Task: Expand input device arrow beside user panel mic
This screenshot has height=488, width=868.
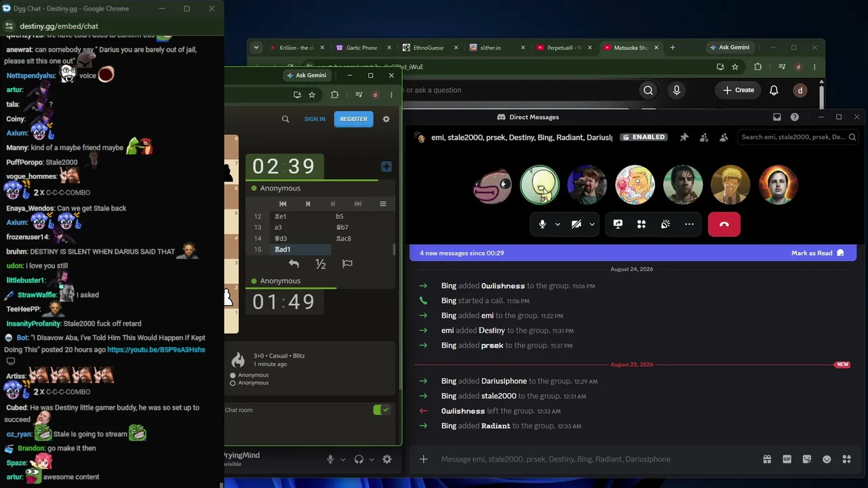Action: [x=342, y=460]
